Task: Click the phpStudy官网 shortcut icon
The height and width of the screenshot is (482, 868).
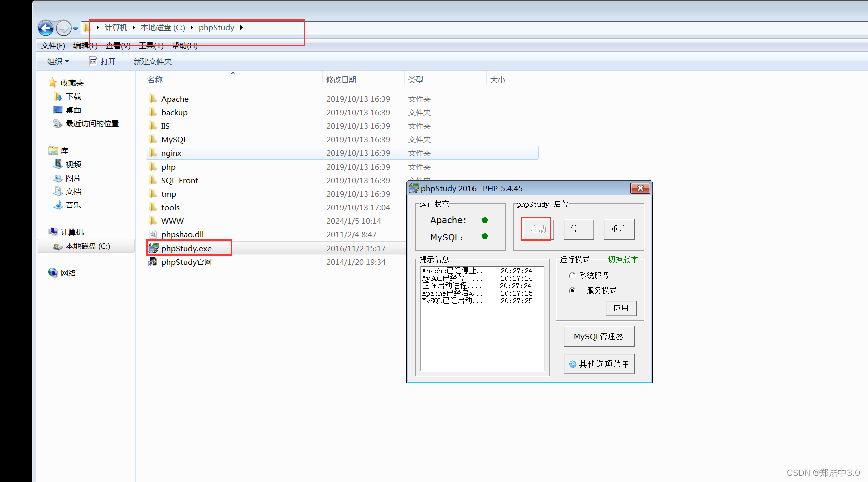Action: click(153, 261)
